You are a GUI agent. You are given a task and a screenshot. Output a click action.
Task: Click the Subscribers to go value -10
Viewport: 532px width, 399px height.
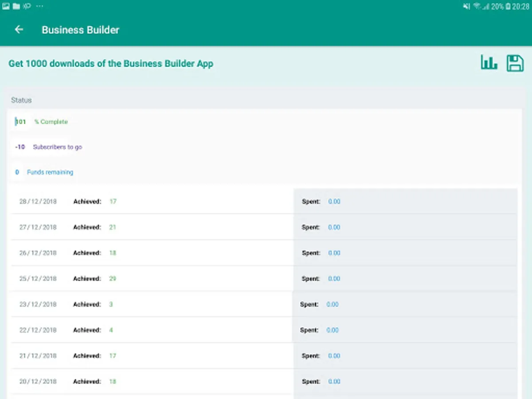(20, 147)
